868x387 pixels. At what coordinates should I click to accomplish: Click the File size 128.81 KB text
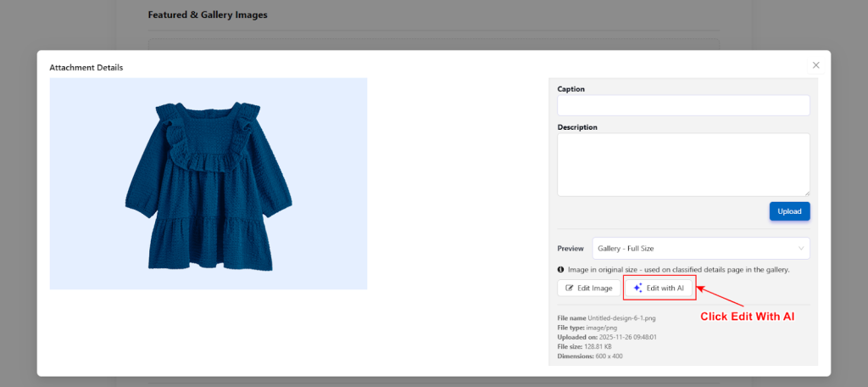pos(586,346)
